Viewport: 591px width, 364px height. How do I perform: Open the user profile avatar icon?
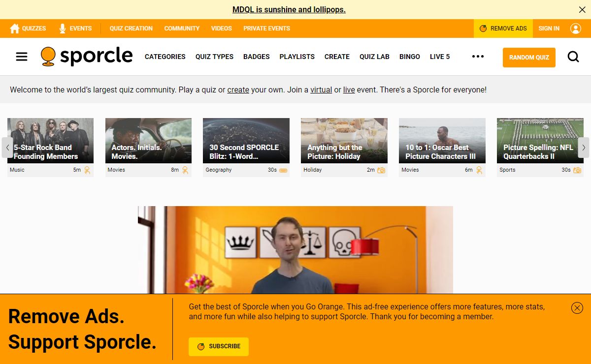(576, 29)
